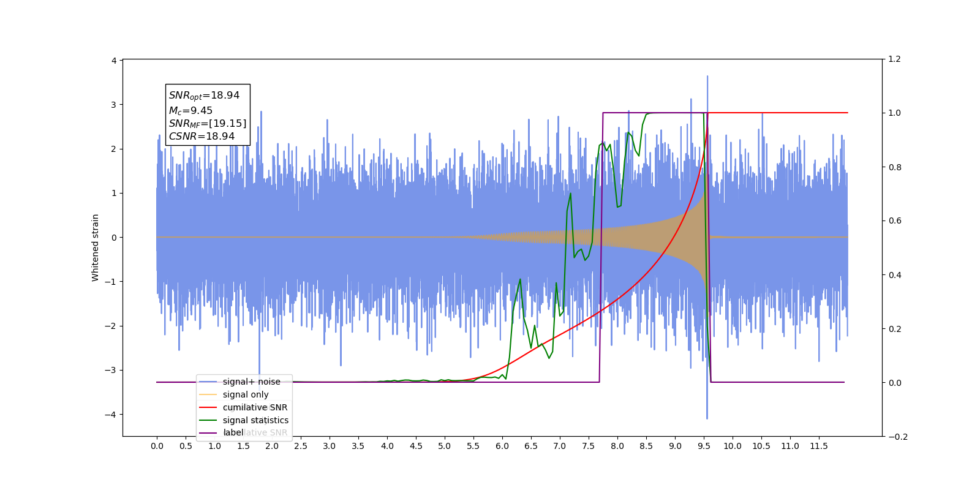
Task: Click the green line swatch for signal statistics
Action: (208, 420)
